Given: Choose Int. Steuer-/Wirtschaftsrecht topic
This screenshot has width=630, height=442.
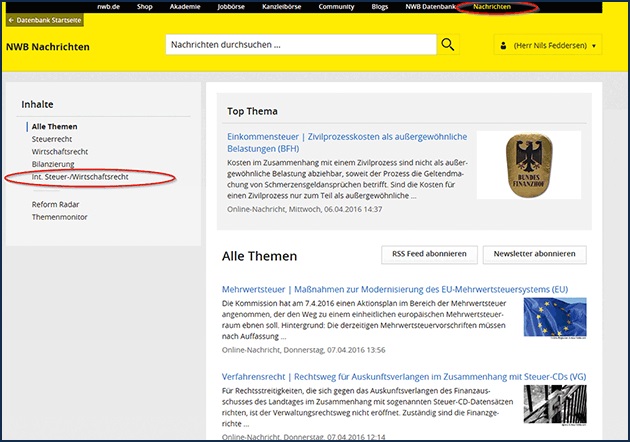Looking at the screenshot, I should (x=80, y=177).
